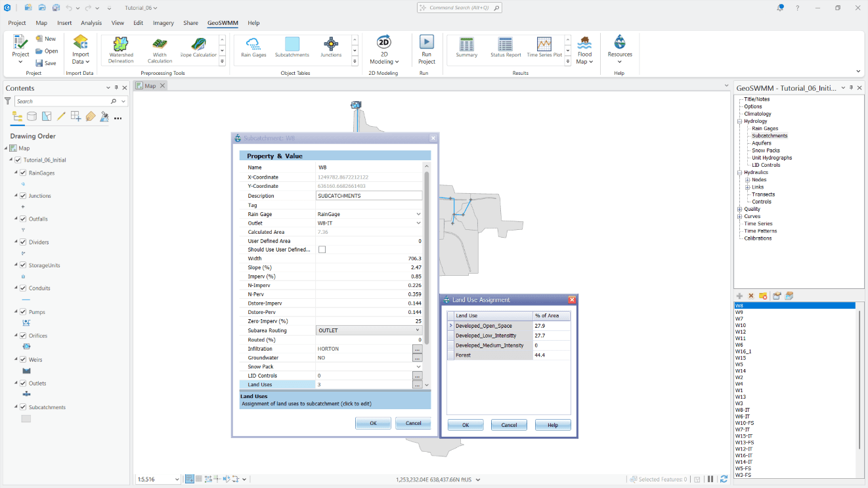Uncheck the Should Use User Defined checkbox

click(x=321, y=250)
